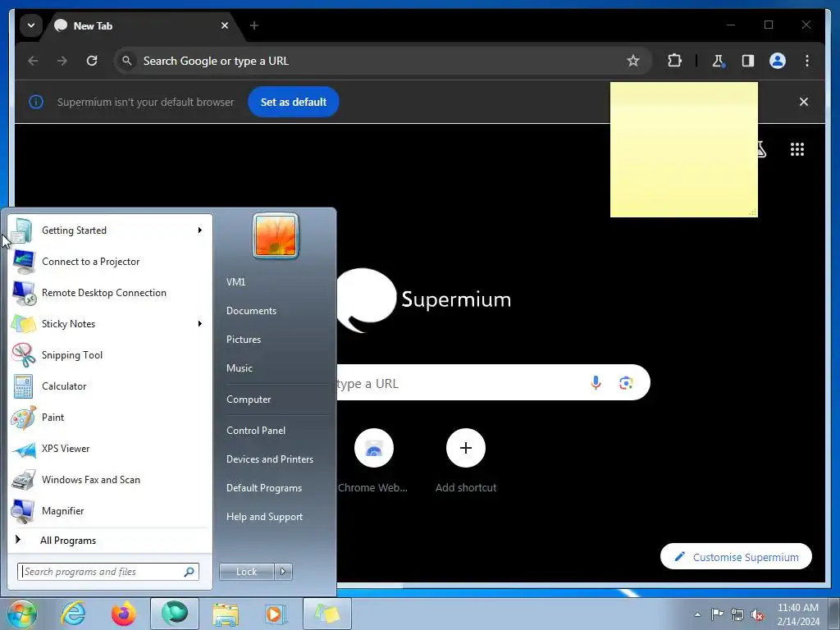Click the yellow sticky note

tap(683, 149)
